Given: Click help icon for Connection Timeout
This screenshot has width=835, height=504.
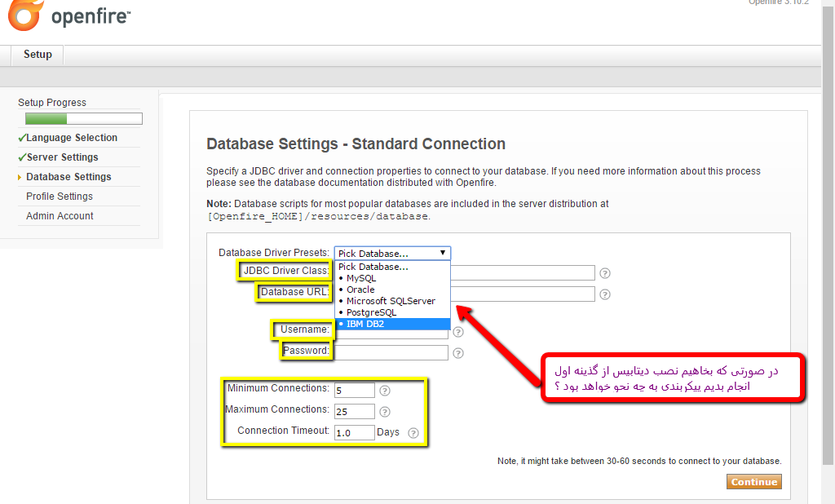Looking at the screenshot, I should (413, 433).
